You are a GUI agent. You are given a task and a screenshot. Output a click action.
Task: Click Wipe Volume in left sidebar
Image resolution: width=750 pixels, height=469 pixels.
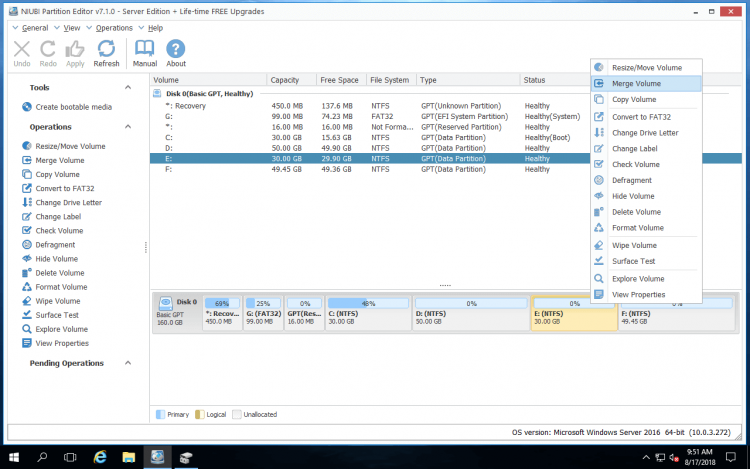coord(58,301)
